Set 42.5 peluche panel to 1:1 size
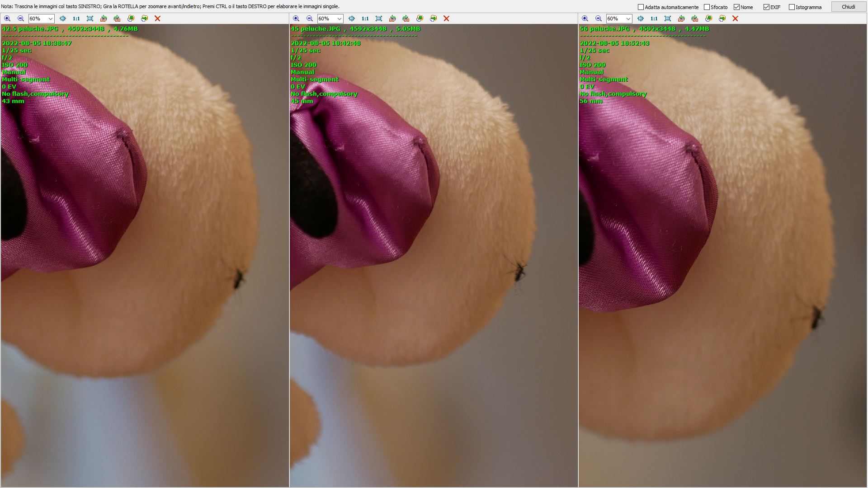 click(76, 19)
